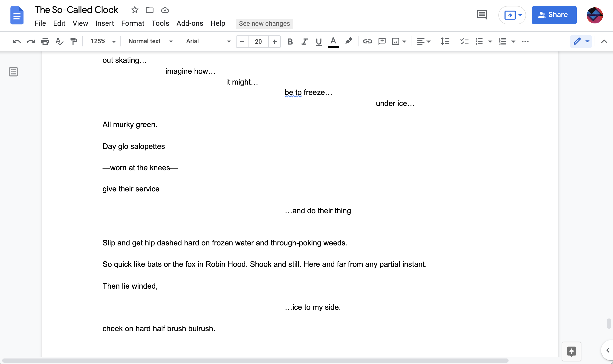Expand the side panel arrow
This screenshot has width=613, height=364.
[x=608, y=350]
